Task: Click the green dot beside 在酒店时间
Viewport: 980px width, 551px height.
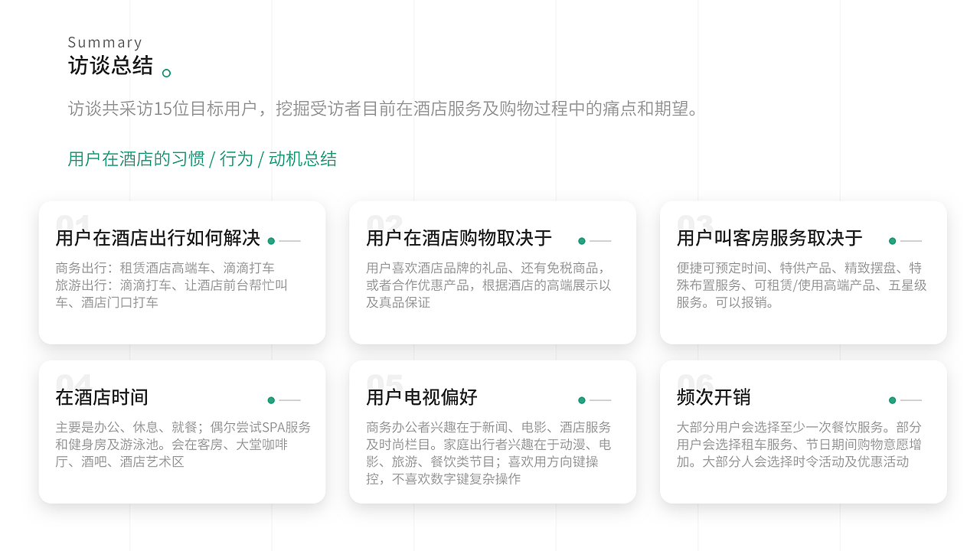Action: (269, 399)
